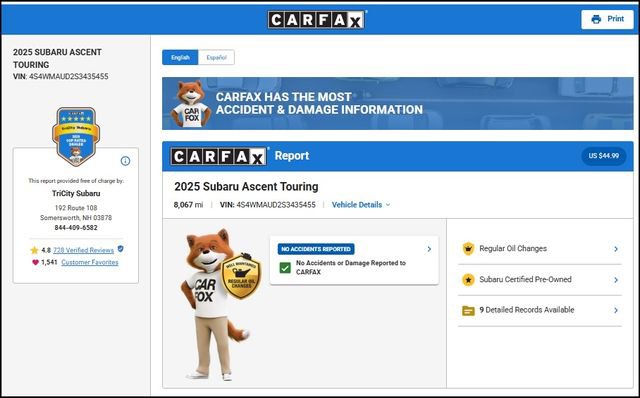The width and height of the screenshot is (640, 398).
Task: Open the info icon in the dealer card
Action: coord(125,161)
